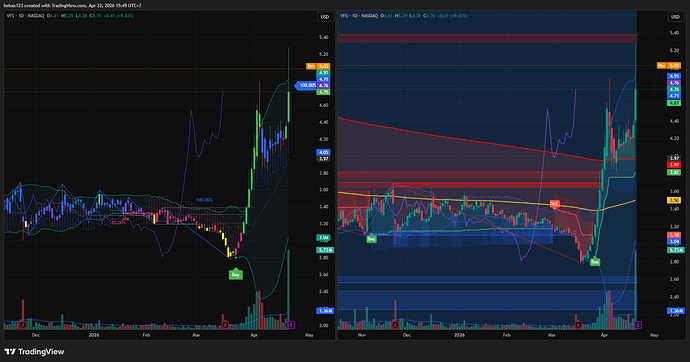Click the blue 4.05 price tag on left chart
690x362 pixels.
[x=323, y=153]
